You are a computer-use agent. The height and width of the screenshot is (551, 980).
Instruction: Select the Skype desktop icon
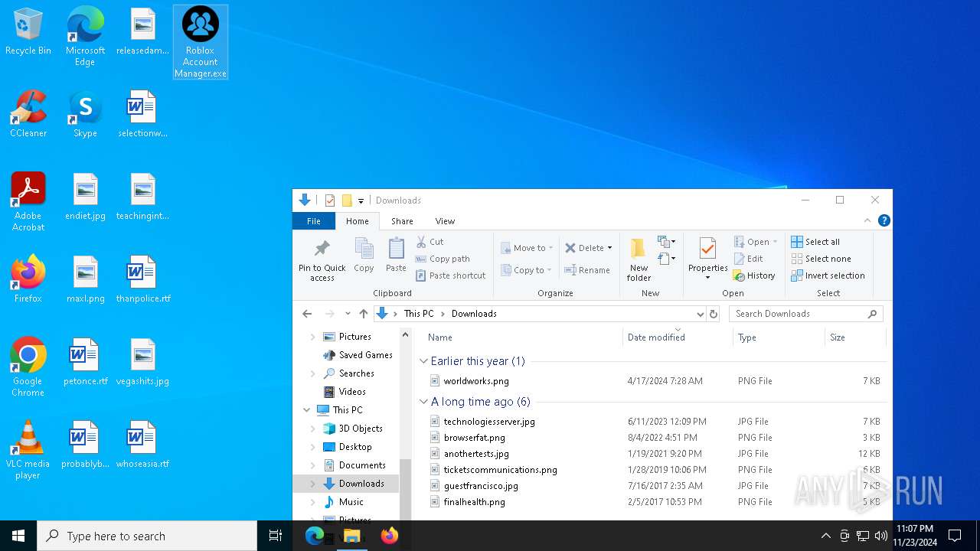coord(85,113)
